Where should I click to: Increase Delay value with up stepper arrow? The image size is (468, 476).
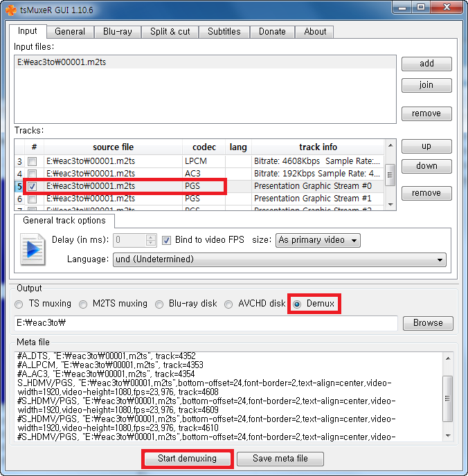(151, 237)
